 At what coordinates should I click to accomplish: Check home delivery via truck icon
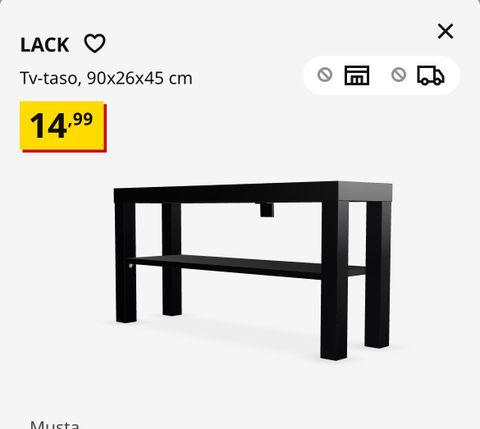(431, 75)
